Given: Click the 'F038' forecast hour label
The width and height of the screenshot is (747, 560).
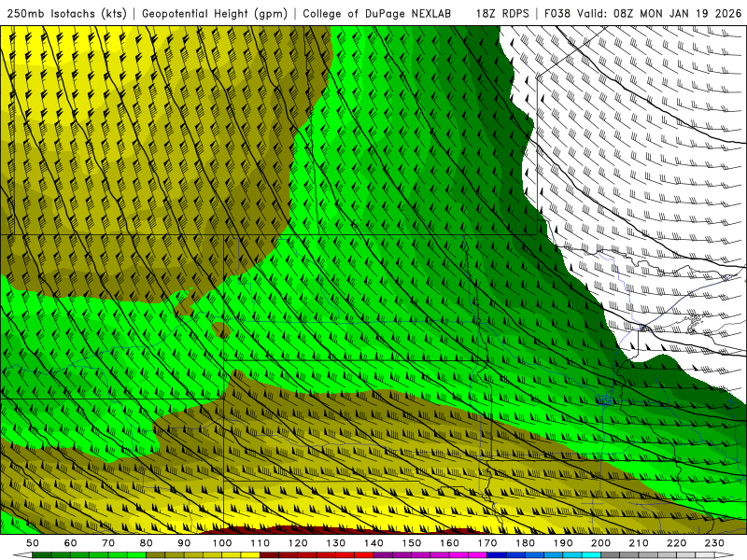Looking at the screenshot, I should [557, 13].
